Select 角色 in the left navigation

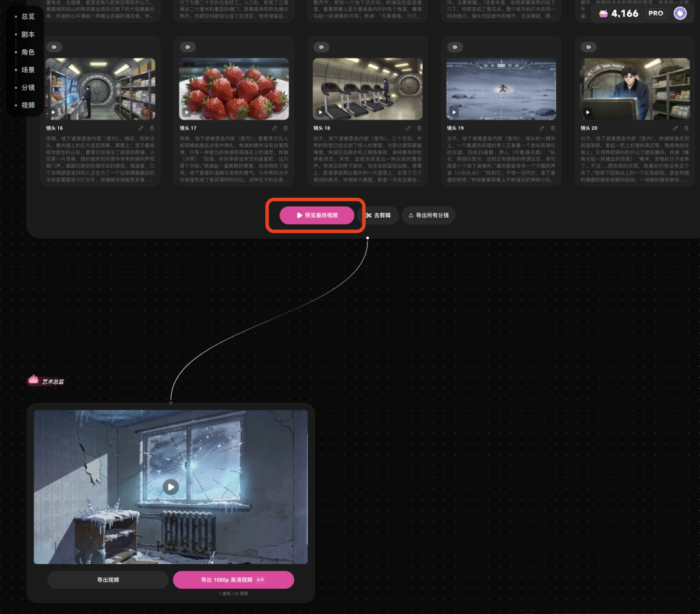tap(28, 52)
